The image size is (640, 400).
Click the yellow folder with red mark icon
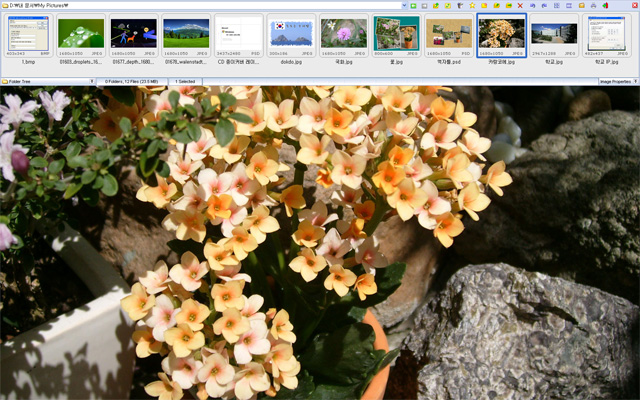click(x=484, y=6)
